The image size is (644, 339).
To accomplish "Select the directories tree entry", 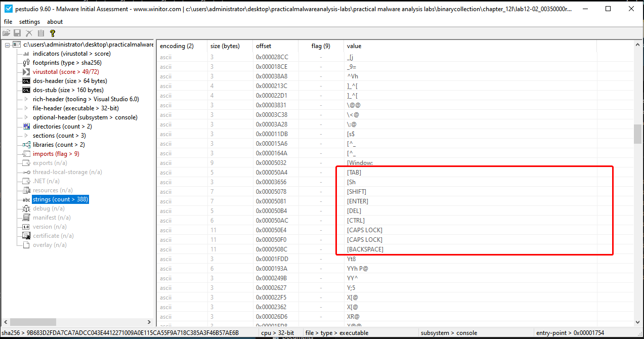I will click(x=62, y=126).
